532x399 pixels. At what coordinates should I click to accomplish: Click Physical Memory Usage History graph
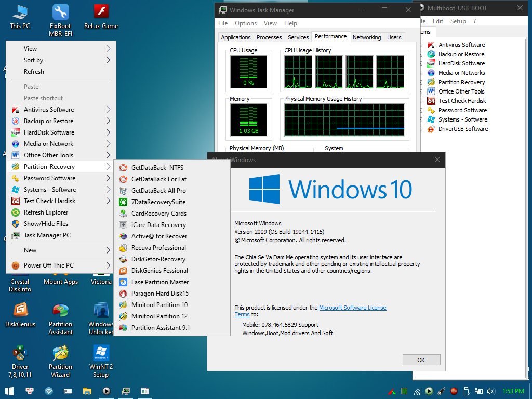[x=344, y=120]
